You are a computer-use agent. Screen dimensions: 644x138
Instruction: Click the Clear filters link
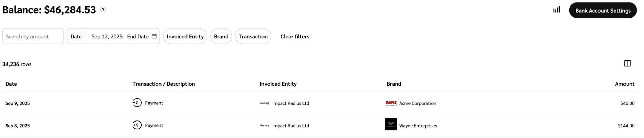pyautogui.click(x=295, y=37)
